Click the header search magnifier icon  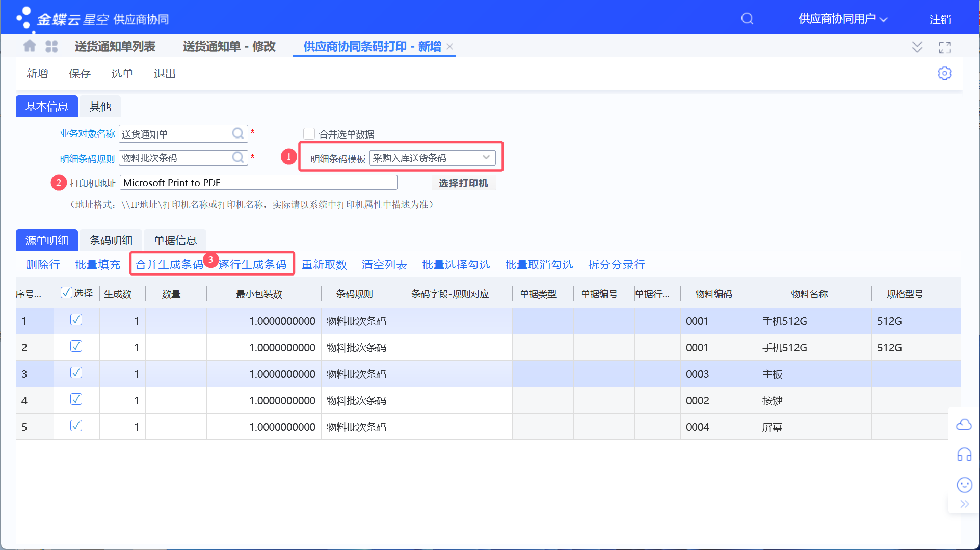click(x=747, y=19)
